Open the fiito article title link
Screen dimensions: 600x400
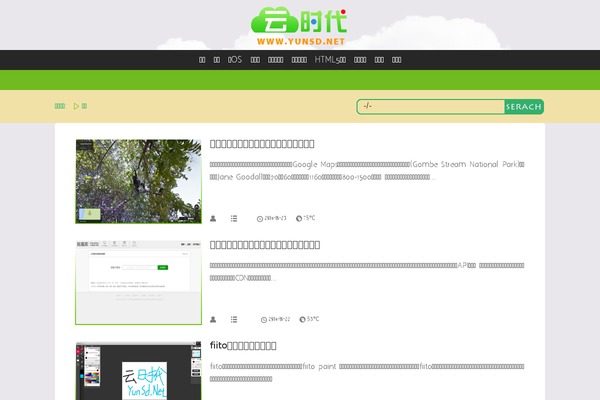pyautogui.click(x=243, y=346)
